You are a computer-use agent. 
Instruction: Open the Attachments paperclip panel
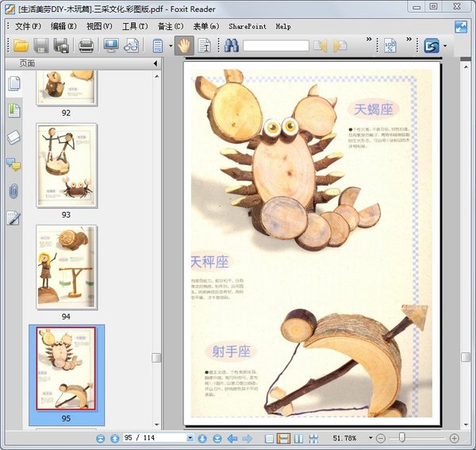(13, 190)
